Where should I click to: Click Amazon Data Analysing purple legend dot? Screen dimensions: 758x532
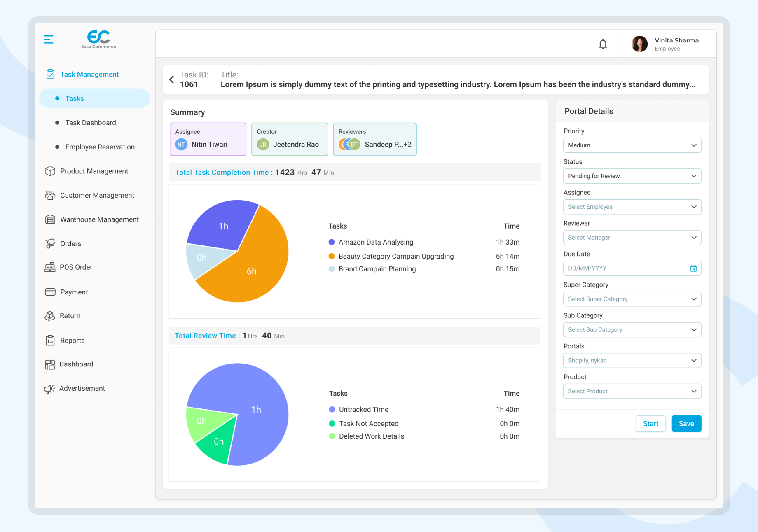(x=332, y=242)
